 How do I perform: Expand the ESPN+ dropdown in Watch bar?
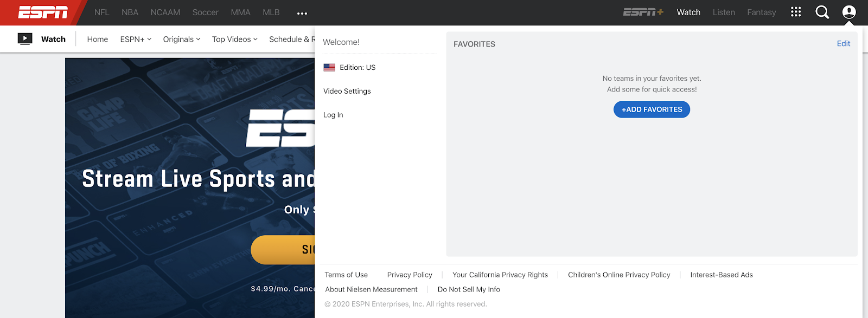click(136, 39)
